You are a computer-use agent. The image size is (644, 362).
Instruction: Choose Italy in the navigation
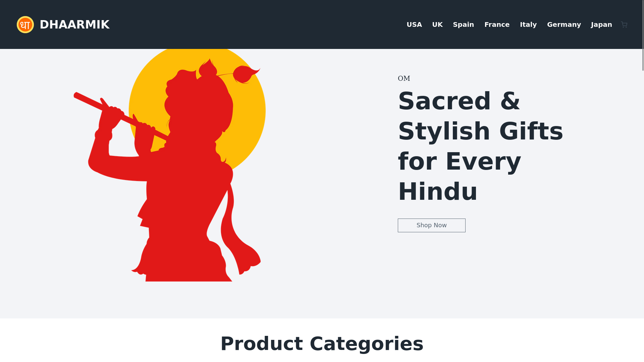(x=528, y=24)
